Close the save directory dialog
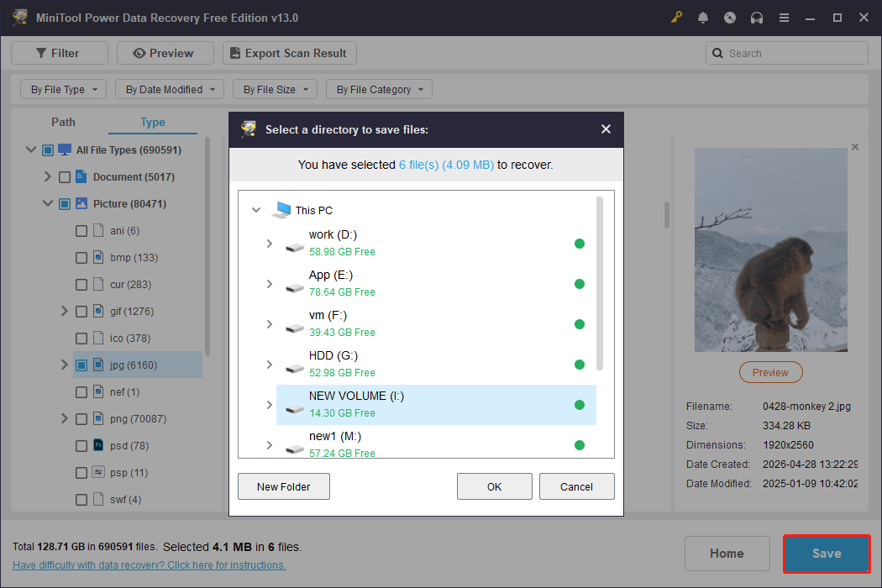This screenshot has width=882, height=588. point(606,129)
